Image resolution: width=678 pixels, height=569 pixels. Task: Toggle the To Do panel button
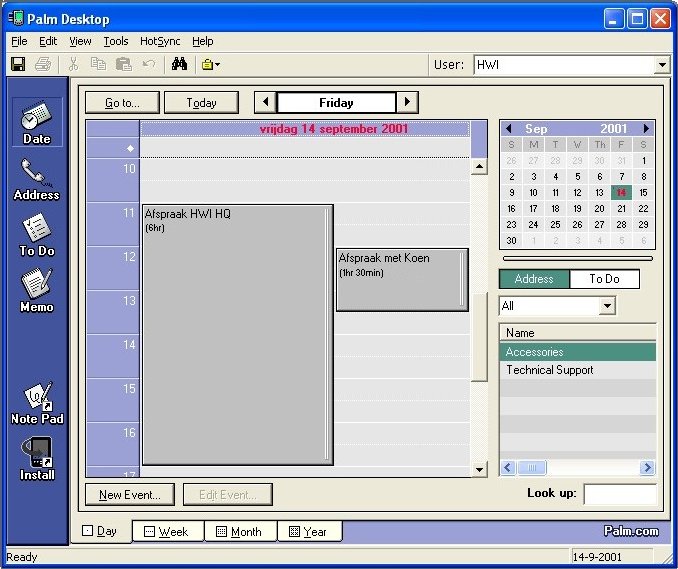(604, 279)
